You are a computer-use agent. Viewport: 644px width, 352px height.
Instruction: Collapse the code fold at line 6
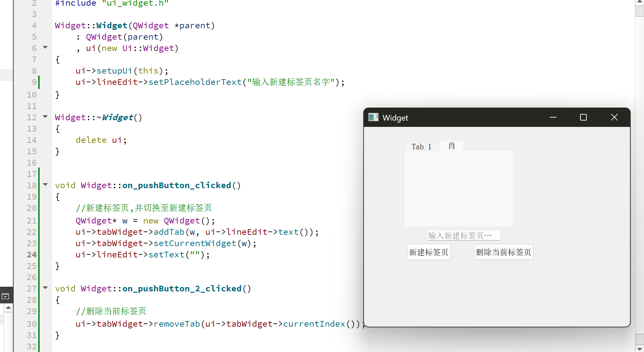(46, 48)
